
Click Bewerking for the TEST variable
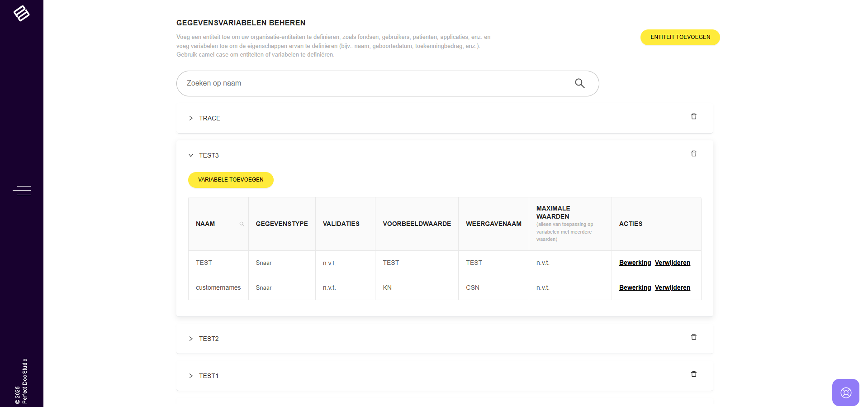(x=635, y=263)
